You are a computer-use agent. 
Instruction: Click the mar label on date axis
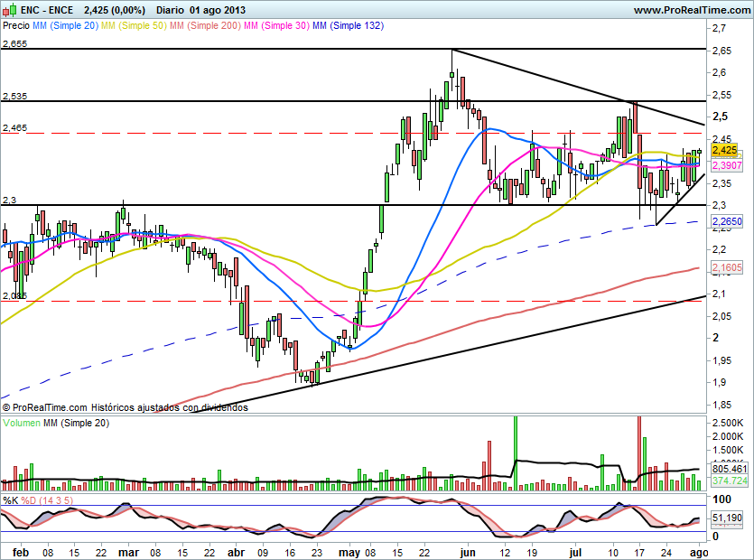pyautogui.click(x=128, y=552)
